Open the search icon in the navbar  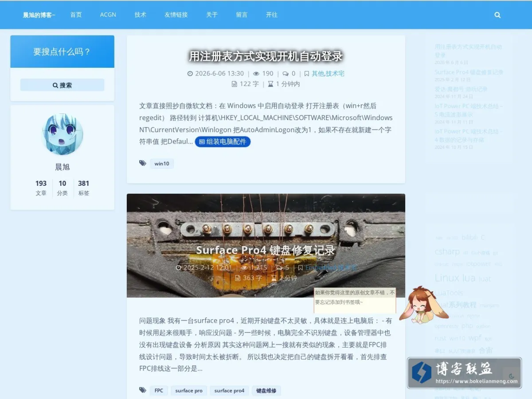(497, 15)
